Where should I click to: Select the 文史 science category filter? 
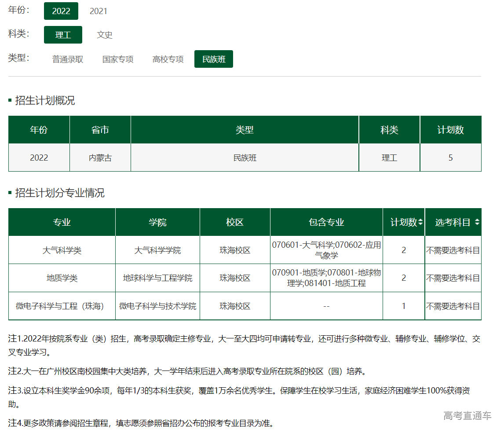click(104, 35)
